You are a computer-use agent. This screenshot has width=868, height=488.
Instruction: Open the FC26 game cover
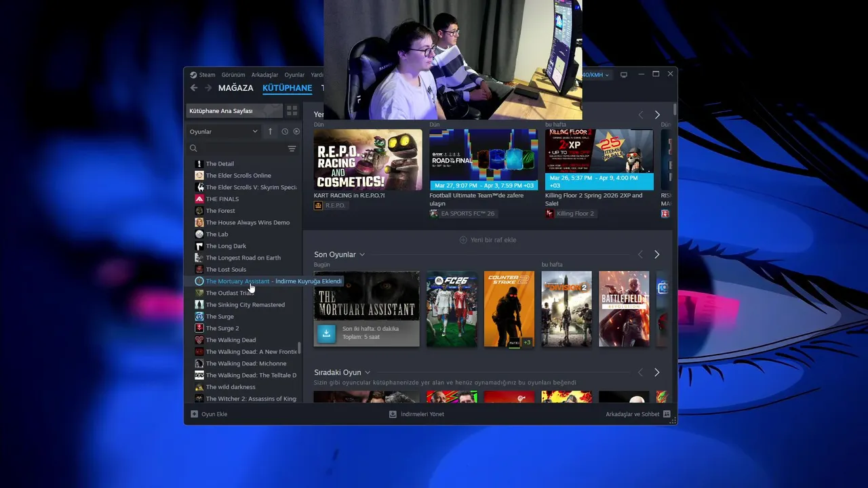[x=452, y=309]
